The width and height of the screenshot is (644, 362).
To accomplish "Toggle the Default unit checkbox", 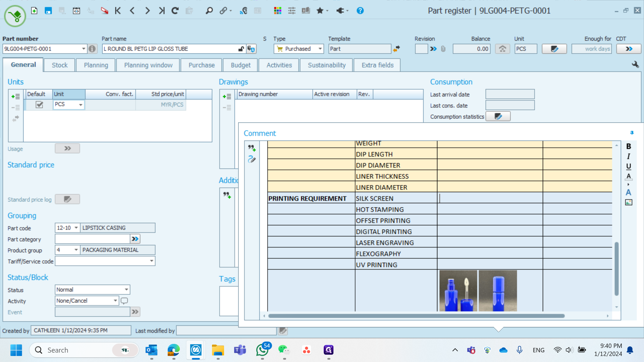I will (39, 105).
